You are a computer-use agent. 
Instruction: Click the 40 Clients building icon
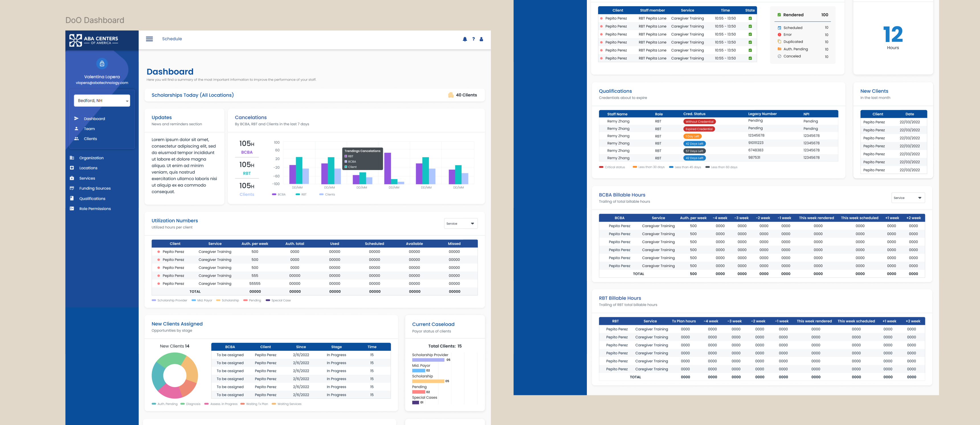(451, 95)
